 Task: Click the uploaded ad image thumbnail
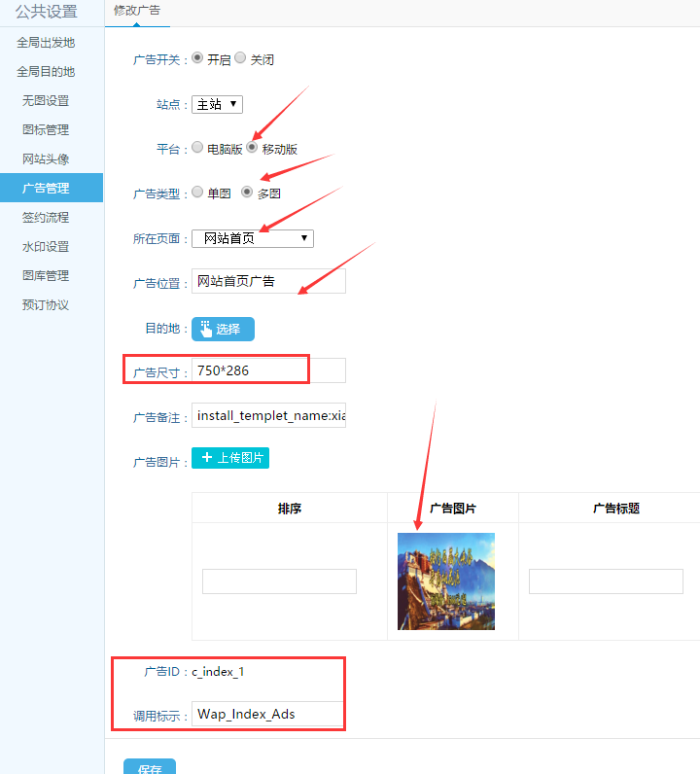click(446, 580)
